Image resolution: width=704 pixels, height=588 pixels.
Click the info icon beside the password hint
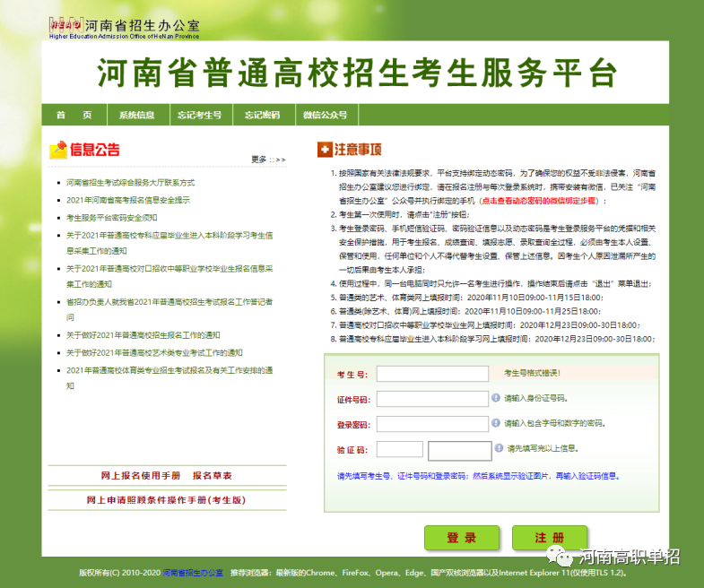coord(496,423)
